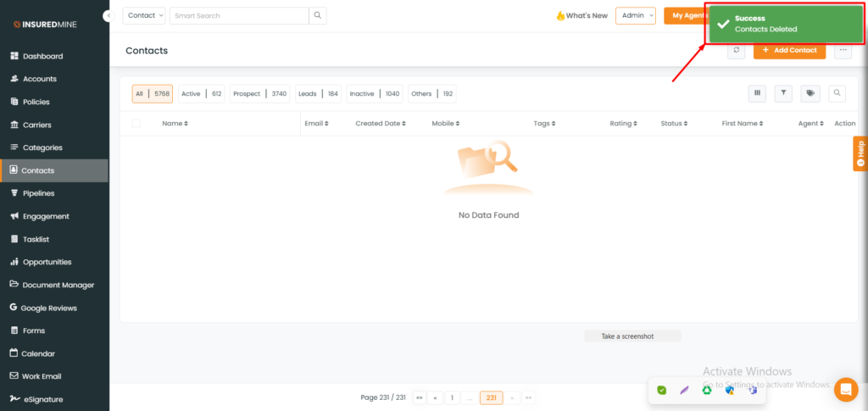Image resolution: width=868 pixels, height=411 pixels.
Task: Click the table search magnifier icon
Action: point(837,93)
